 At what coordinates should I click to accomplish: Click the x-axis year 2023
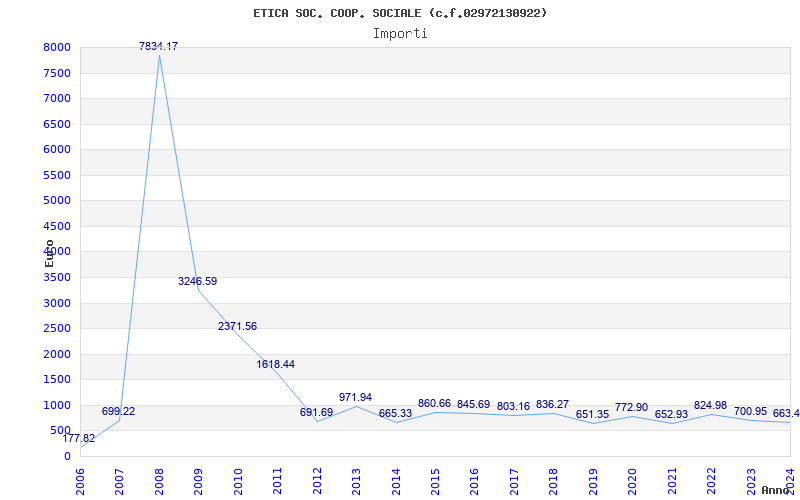coord(751,482)
